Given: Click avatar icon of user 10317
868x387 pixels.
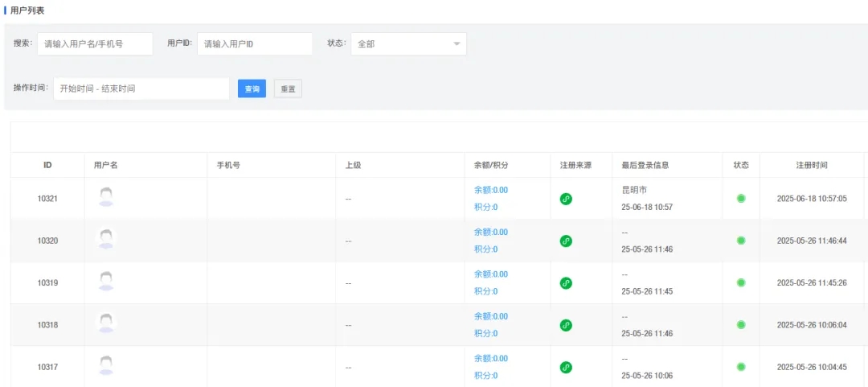Looking at the screenshot, I should [x=105, y=366].
